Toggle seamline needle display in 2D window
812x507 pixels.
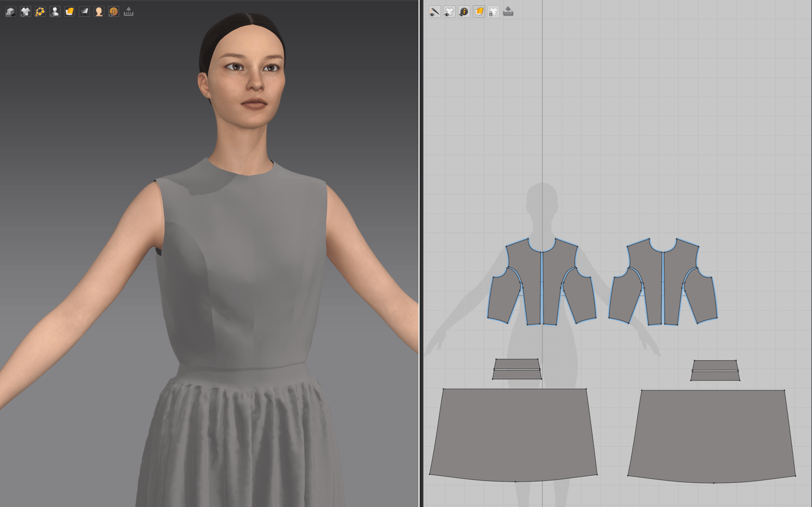[435, 12]
